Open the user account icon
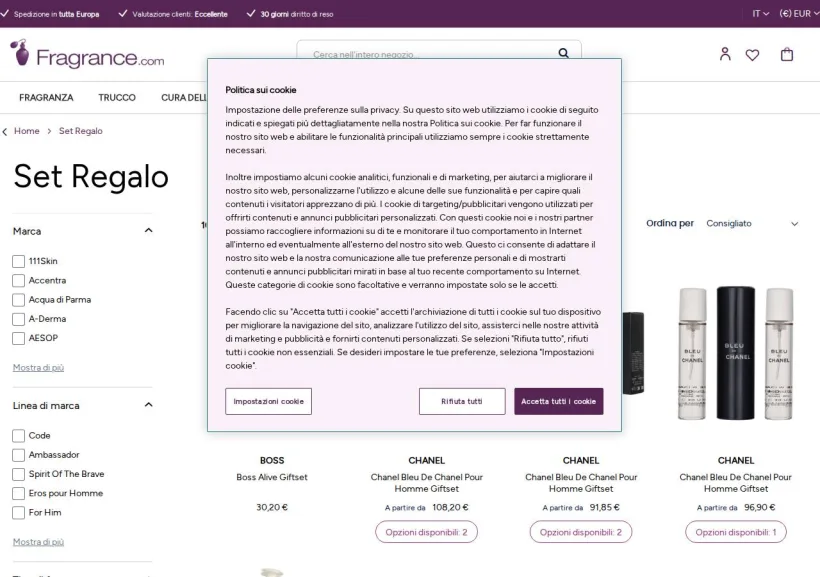The image size is (820, 577). tap(725, 54)
